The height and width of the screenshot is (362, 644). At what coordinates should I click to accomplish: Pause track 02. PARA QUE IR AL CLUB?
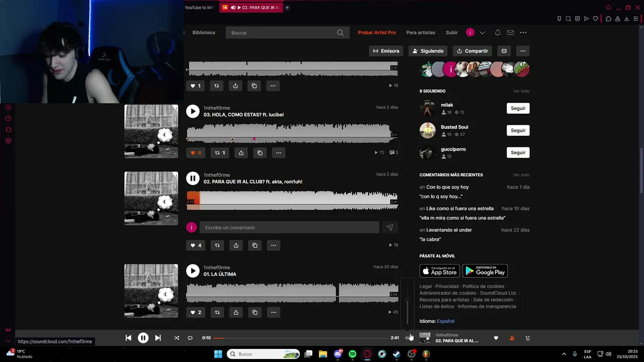pyautogui.click(x=193, y=178)
